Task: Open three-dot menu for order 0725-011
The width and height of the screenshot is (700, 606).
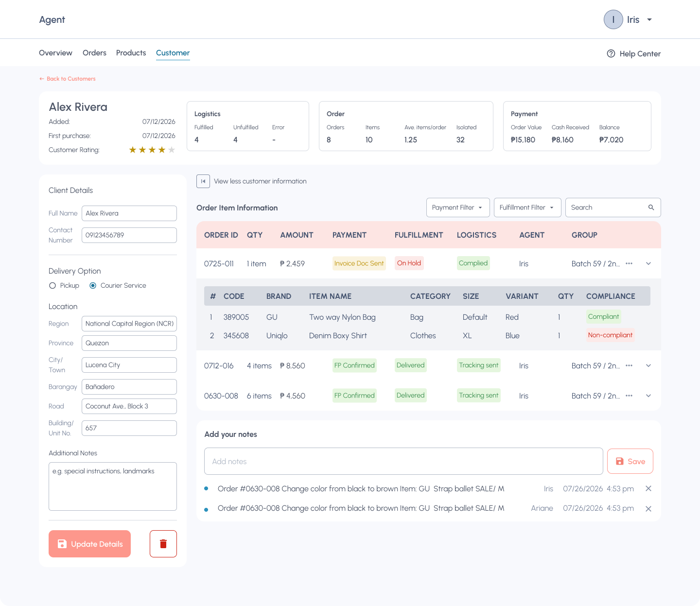Action: click(629, 263)
